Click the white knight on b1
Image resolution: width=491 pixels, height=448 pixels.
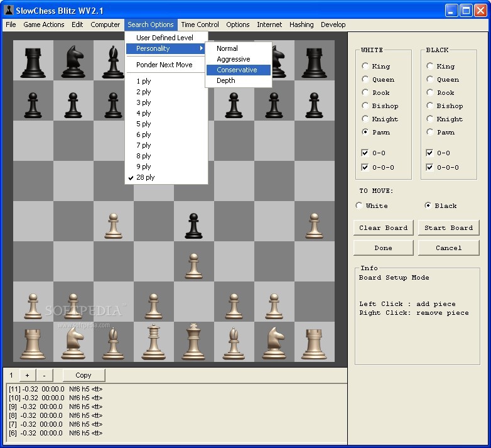pos(73,342)
